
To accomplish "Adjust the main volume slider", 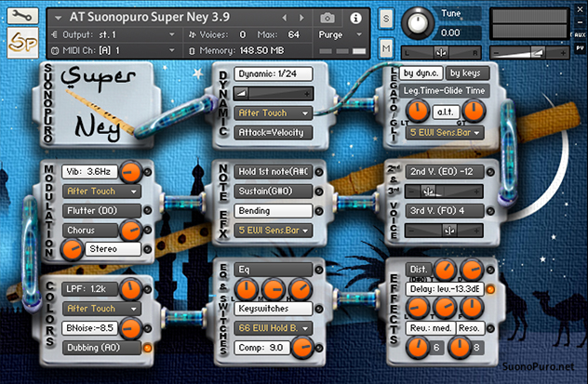I will pyautogui.click(x=529, y=53).
